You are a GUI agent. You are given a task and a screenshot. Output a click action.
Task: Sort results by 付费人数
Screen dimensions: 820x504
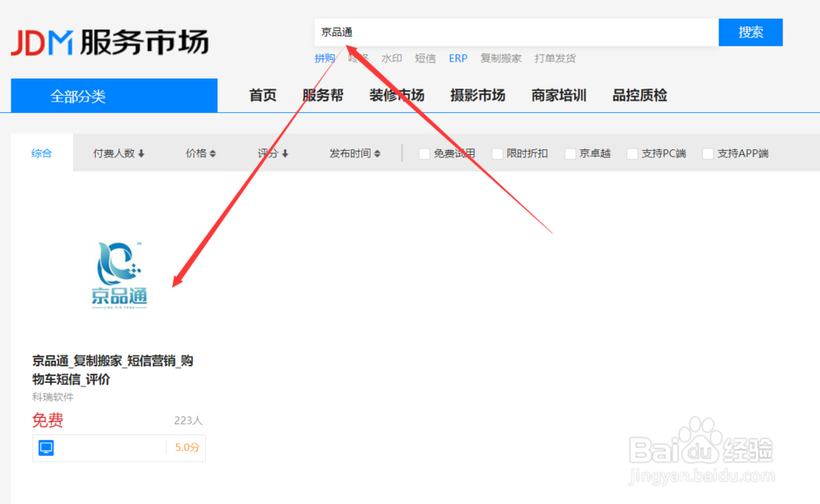pos(119,153)
